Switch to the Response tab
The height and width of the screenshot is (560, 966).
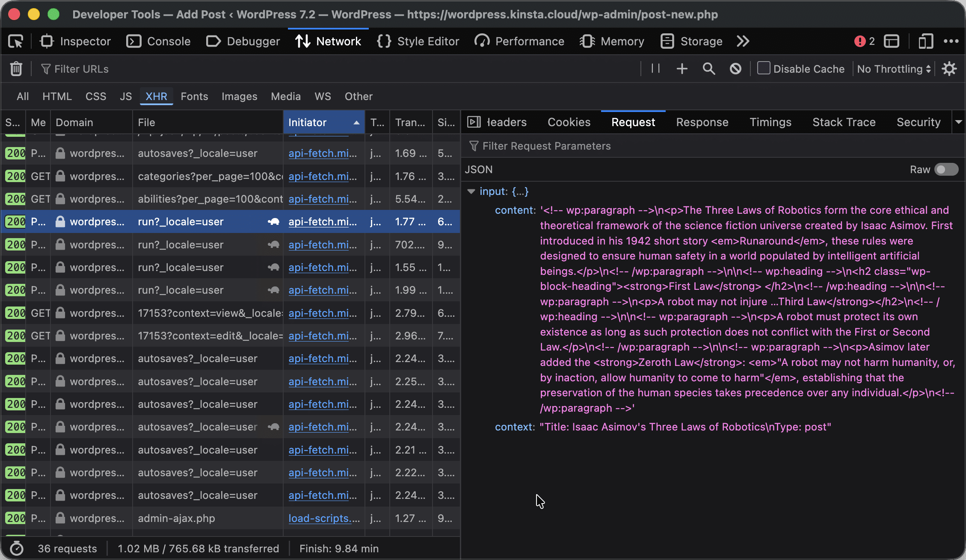[702, 122]
